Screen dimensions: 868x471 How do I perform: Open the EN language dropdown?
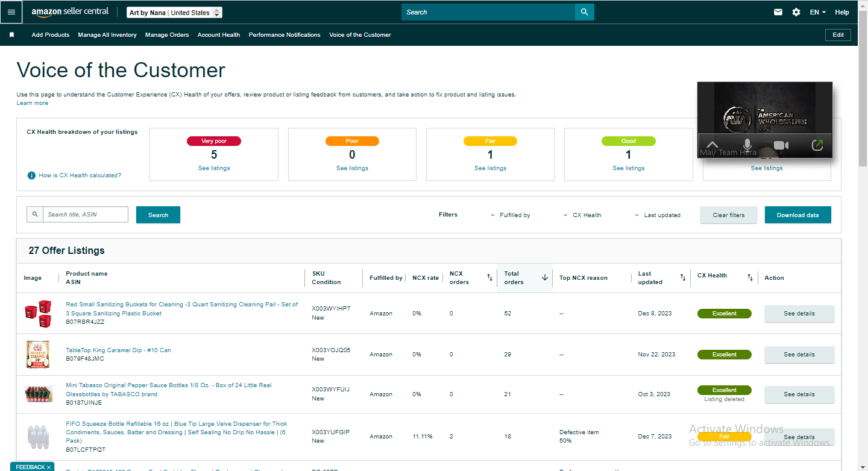(x=817, y=12)
